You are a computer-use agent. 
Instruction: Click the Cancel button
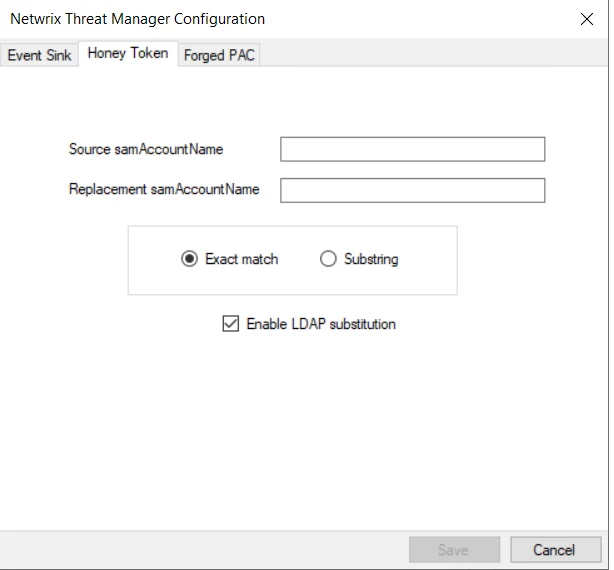click(555, 550)
